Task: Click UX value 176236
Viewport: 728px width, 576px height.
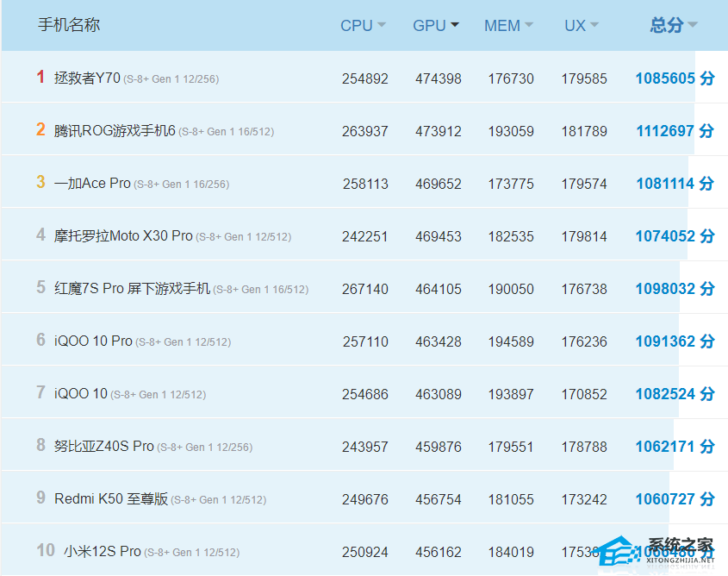Action: click(x=584, y=341)
